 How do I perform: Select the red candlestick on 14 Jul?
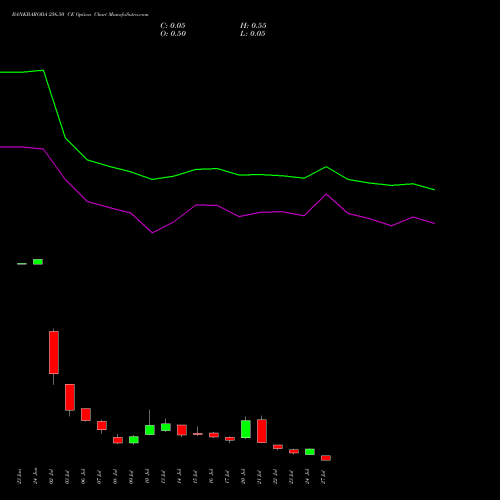click(x=182, y=430)
